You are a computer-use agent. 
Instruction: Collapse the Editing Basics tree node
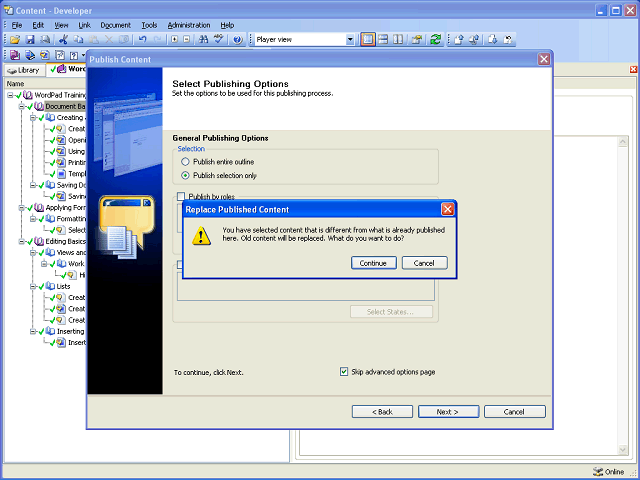click(22, 242)
